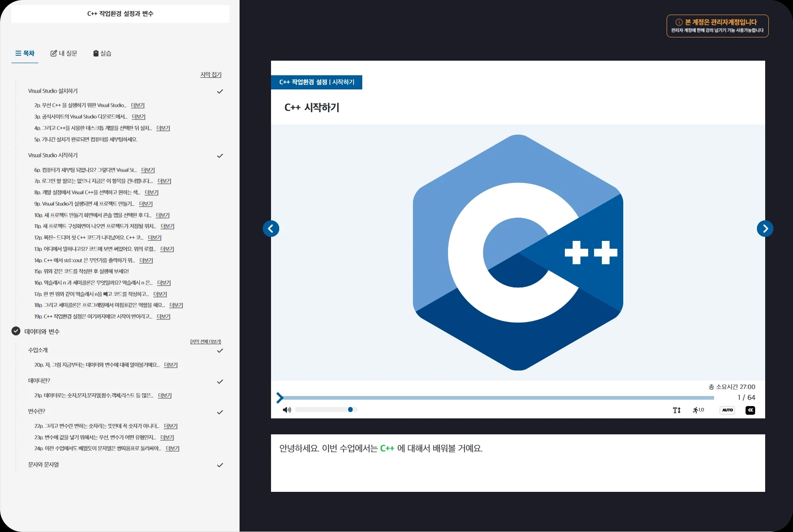The image size is (793, 532).
Task: Expand 더보기 on the 22p subtitle line
Action: tap(171, 426)
